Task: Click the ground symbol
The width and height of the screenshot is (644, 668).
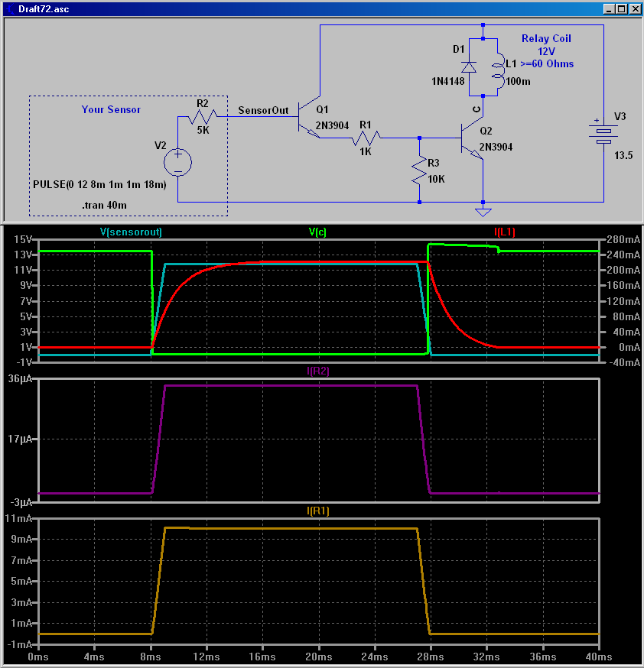Action: [x=483, y=212]
